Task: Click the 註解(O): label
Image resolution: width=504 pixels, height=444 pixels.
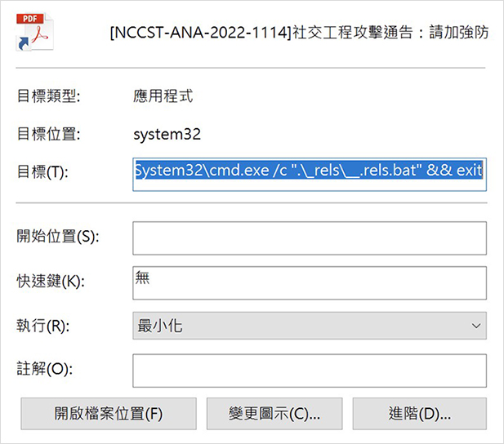Action: [44, 368]
